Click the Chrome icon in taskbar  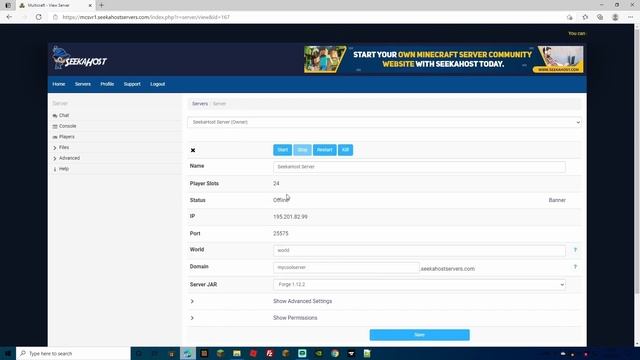335,353
